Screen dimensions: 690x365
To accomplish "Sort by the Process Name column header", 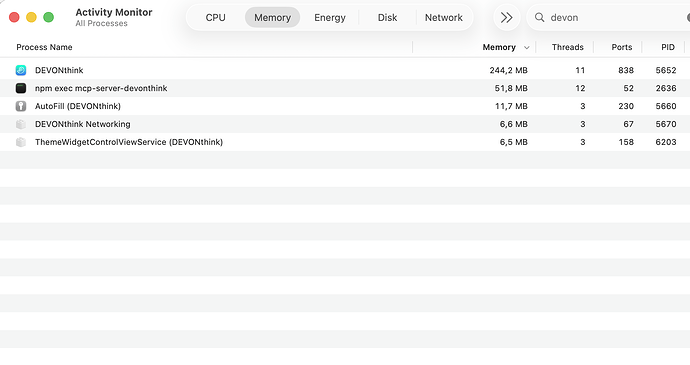I will [44, 47].
